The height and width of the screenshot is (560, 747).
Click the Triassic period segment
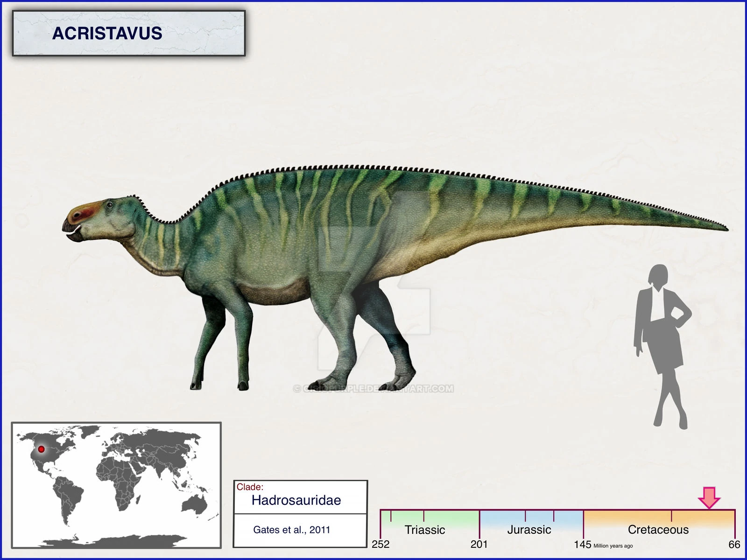pyautogui.click(x=430, y=524)
